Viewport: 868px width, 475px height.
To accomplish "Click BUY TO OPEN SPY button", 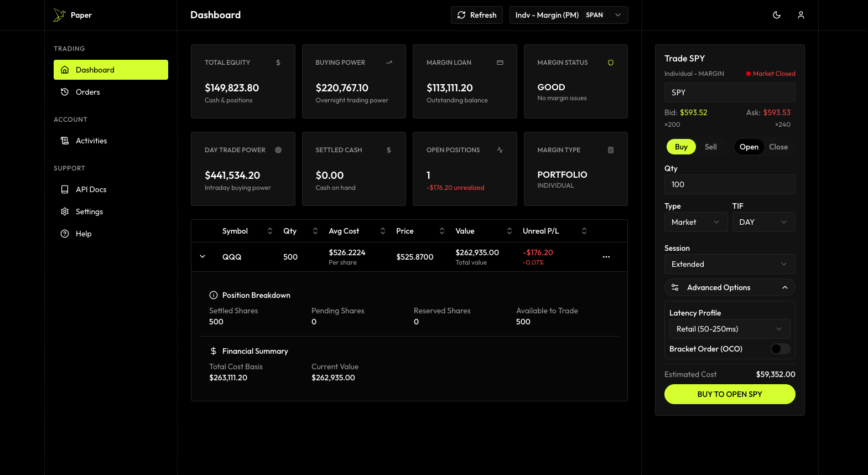I will (x=730, y=394).
